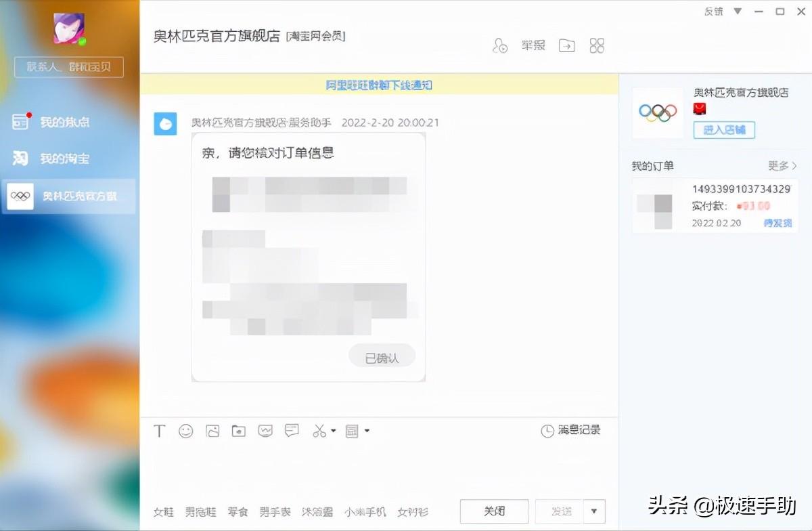Open 更多 link in 我的订单 panel

point(782,165)
